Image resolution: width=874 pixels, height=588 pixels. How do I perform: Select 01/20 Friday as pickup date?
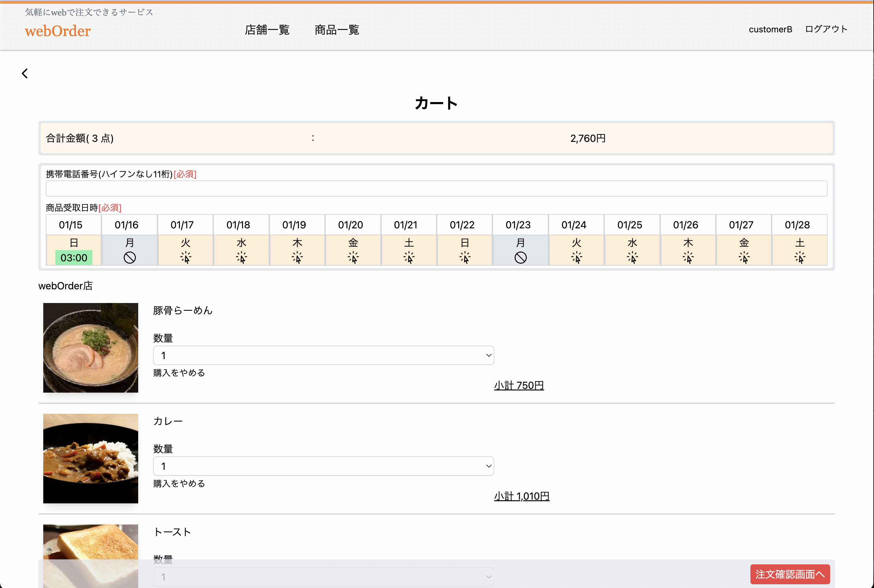pyautogui.click(x=353, y=250)
